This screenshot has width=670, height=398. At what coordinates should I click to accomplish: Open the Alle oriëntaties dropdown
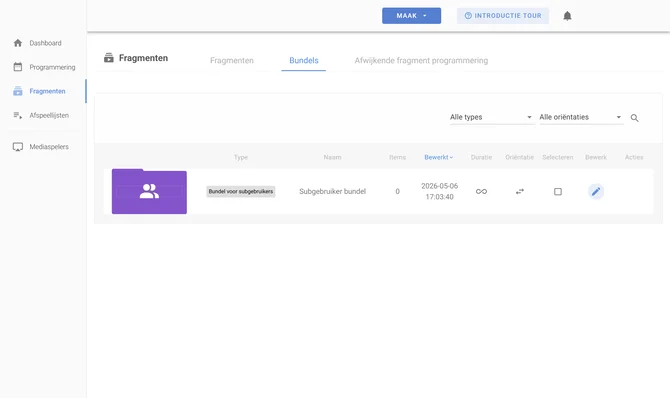point(581,117)
